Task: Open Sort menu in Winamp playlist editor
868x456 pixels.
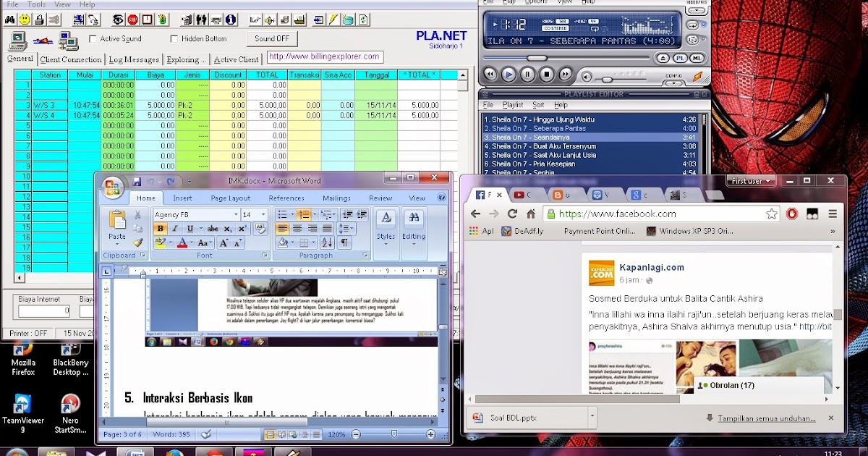Action: pyautogui.click(x=538, y=105)
